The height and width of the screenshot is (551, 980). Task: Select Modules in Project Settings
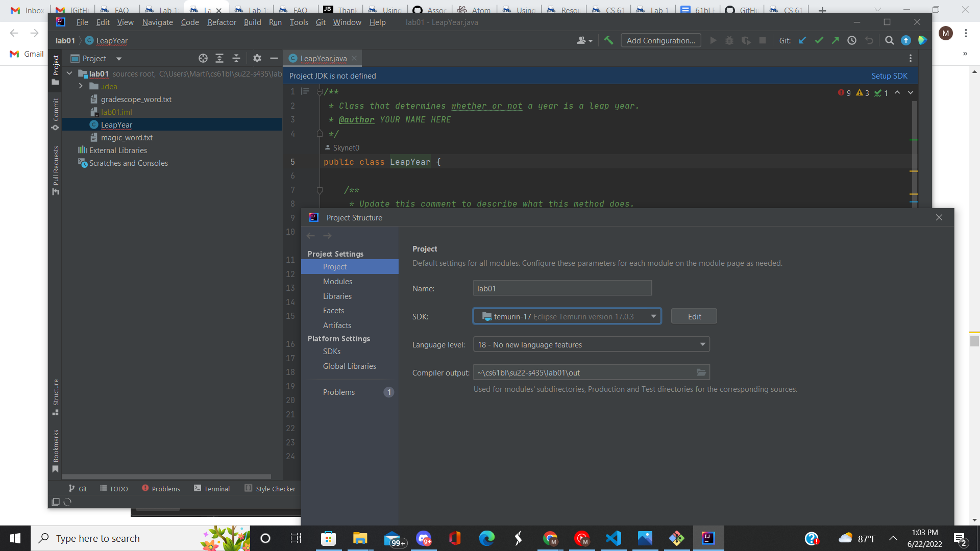click(x=337, y=282)
